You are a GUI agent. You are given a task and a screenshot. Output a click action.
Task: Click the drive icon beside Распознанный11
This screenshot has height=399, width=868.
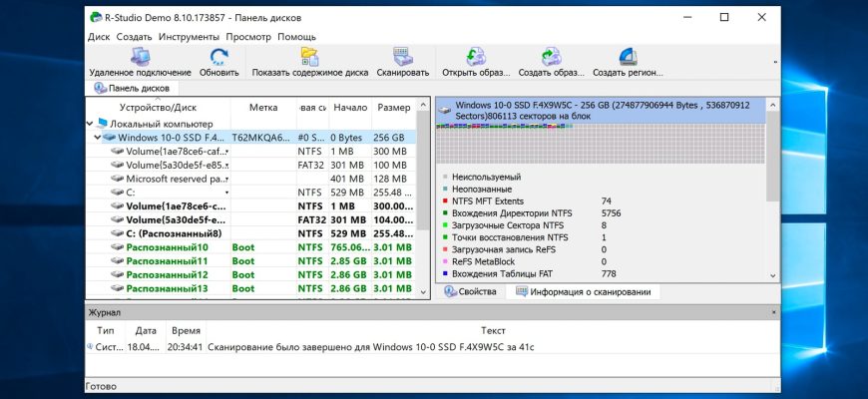coord(118,261)
